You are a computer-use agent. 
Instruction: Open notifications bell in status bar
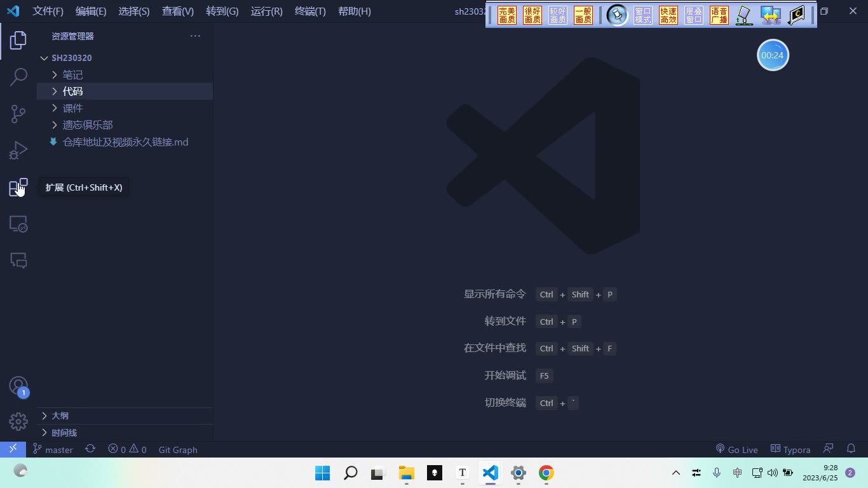click(851, 449)
